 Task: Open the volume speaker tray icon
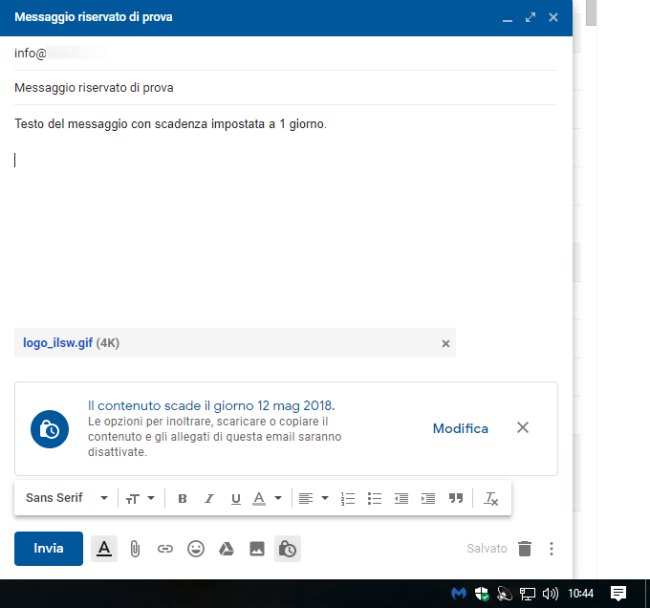click(551, 593)
